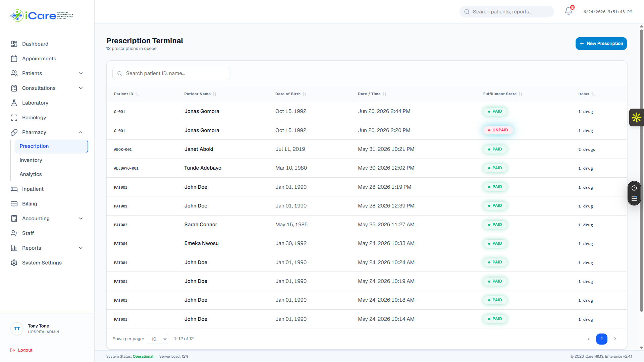Image resolution: width=644 pixels, height=362 pixels.
Task: Collapse the Pharmacy menu chevron
Action: [81, 132]
